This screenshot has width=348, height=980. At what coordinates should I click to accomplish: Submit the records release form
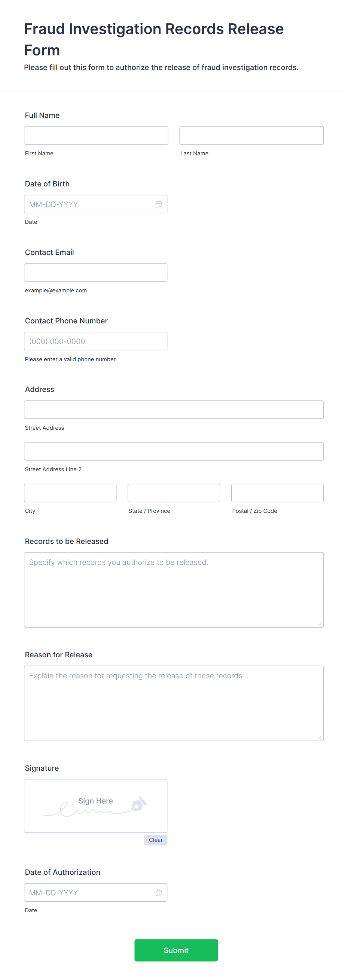[176, 950]
